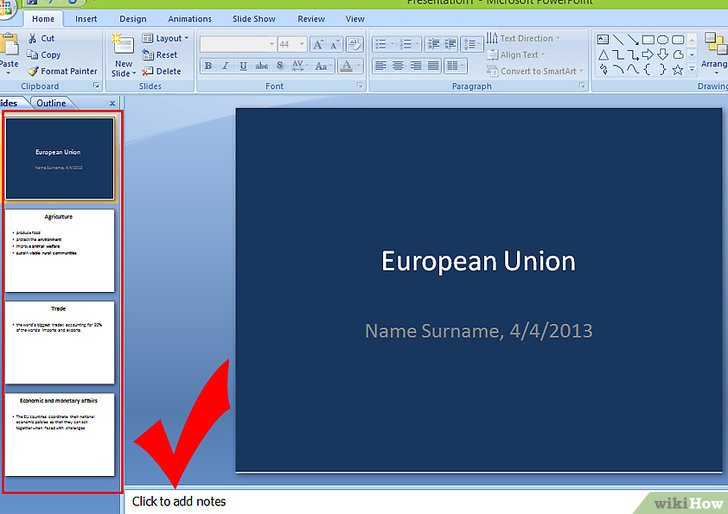
Task: Close the slides pane
Action: pos(112,104)
